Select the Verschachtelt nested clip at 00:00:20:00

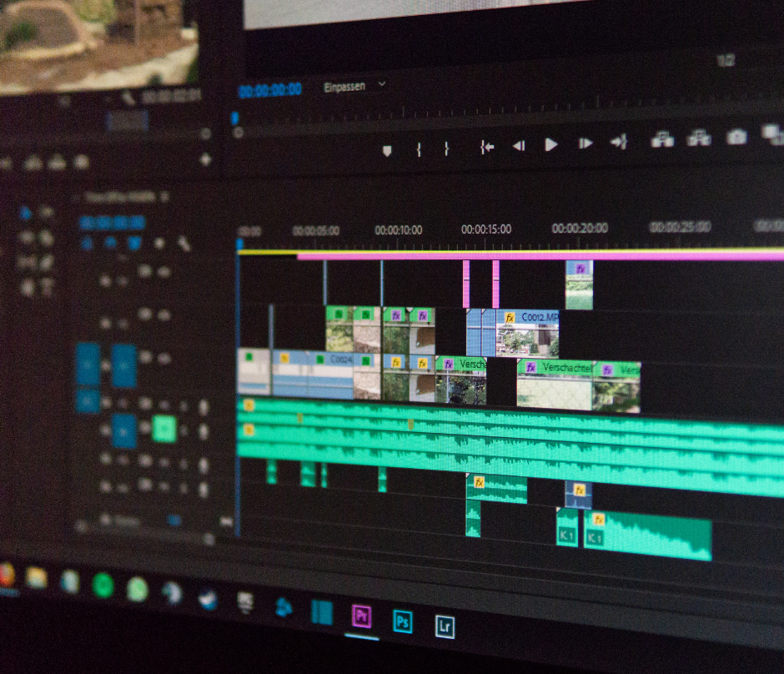555,386
